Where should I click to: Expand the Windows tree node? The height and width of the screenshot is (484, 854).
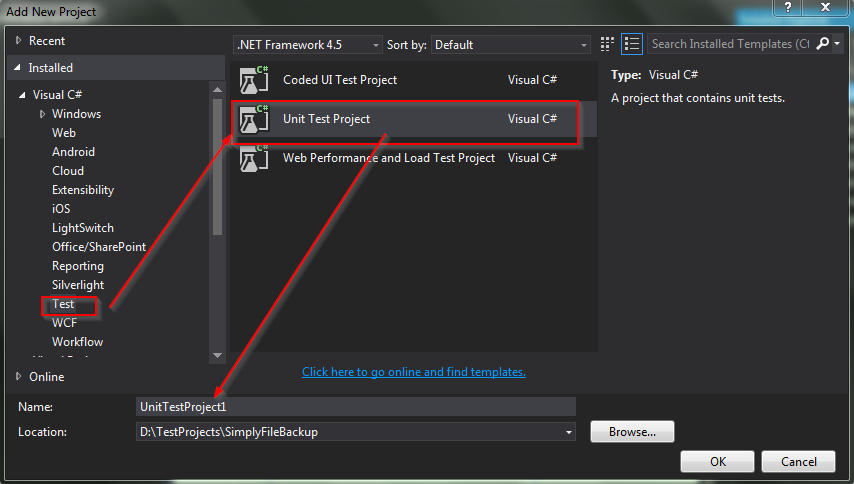tap(42, 114)
